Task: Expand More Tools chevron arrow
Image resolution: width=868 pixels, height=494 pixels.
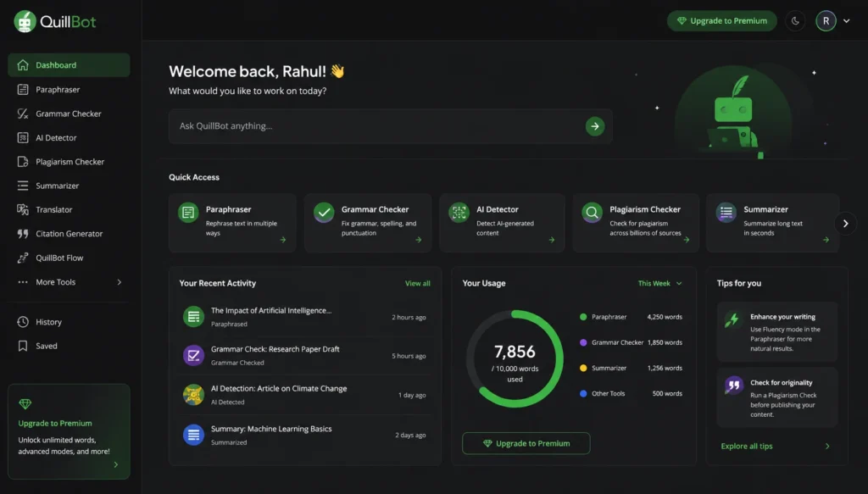Action: tap(119, 282)
